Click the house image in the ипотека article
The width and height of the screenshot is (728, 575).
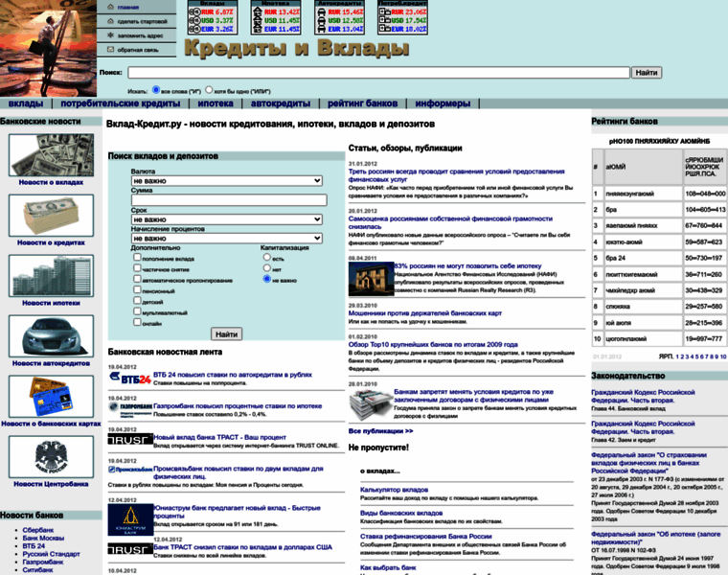pyautogui.click(x=371, y=279)
